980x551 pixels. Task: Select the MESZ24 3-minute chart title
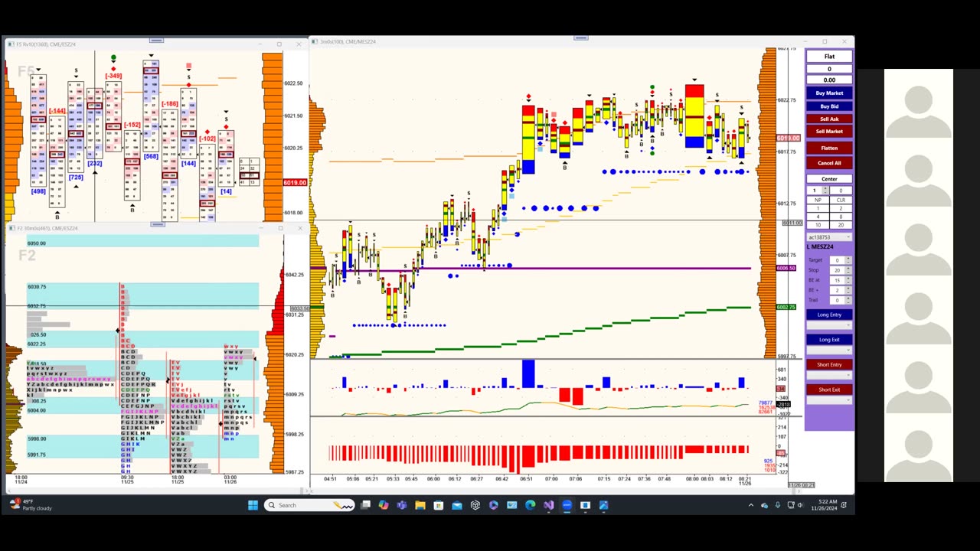pyautogui.click(x=348, y=41)
